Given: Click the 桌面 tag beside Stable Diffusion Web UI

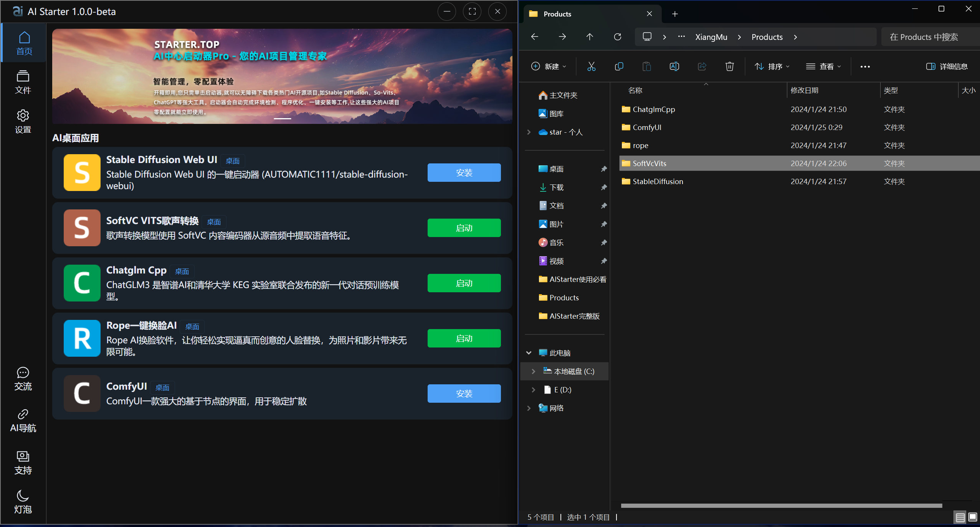Looking at the screenshot, I should pos(233,161).
